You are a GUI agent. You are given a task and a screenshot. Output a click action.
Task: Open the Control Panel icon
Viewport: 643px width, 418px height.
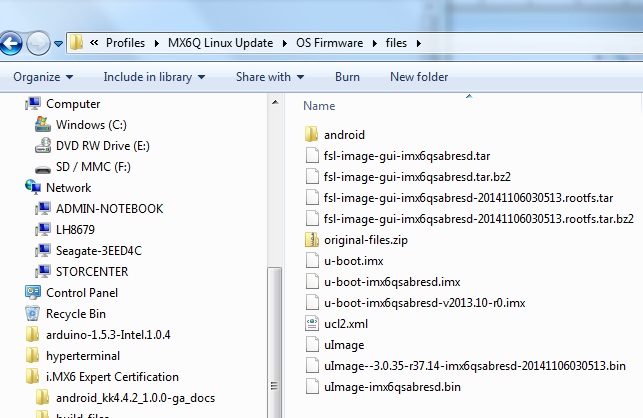[x=33, y=292]
